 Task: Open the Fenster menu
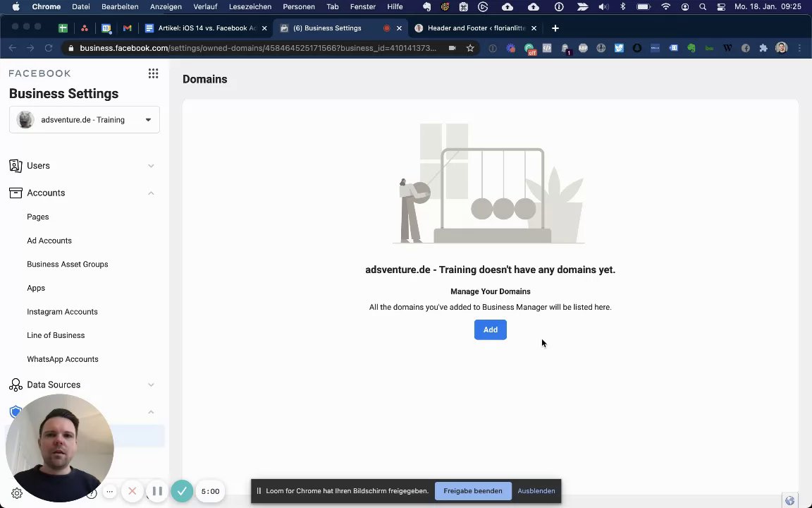[362, 7]
